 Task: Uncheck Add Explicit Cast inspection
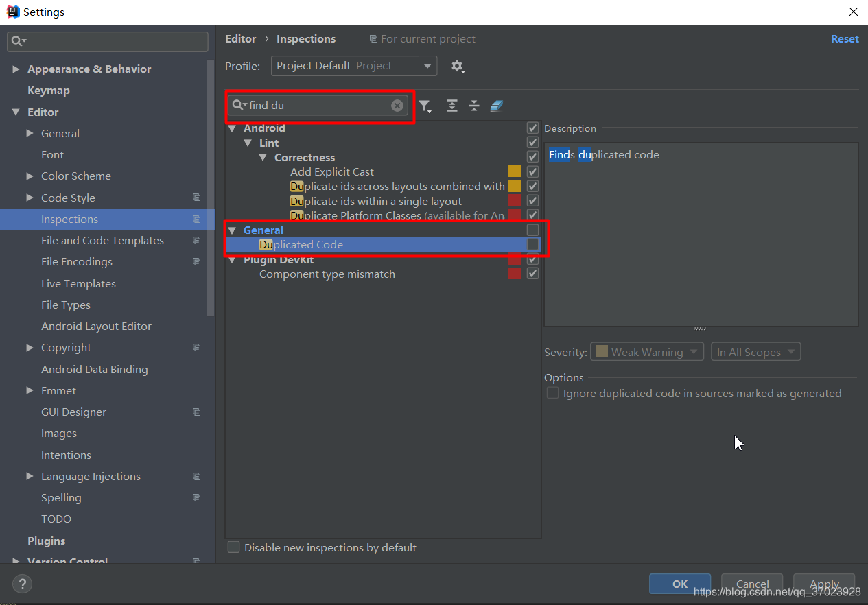532,171
